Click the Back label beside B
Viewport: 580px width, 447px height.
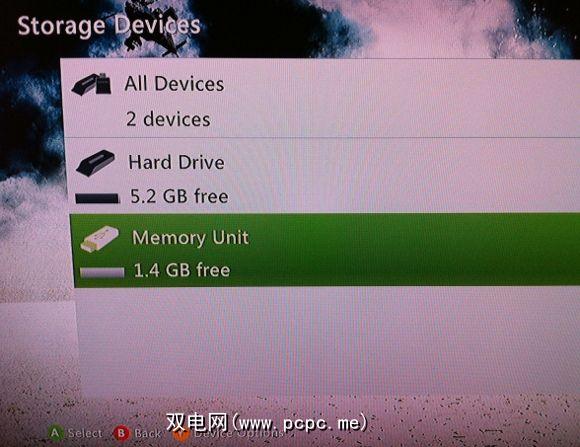147,433
